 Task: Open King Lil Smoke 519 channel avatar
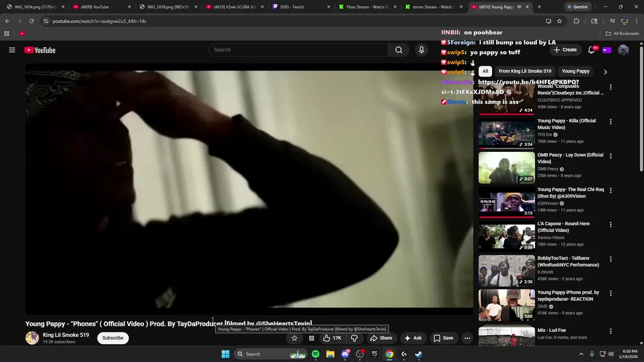click(32, 338)
